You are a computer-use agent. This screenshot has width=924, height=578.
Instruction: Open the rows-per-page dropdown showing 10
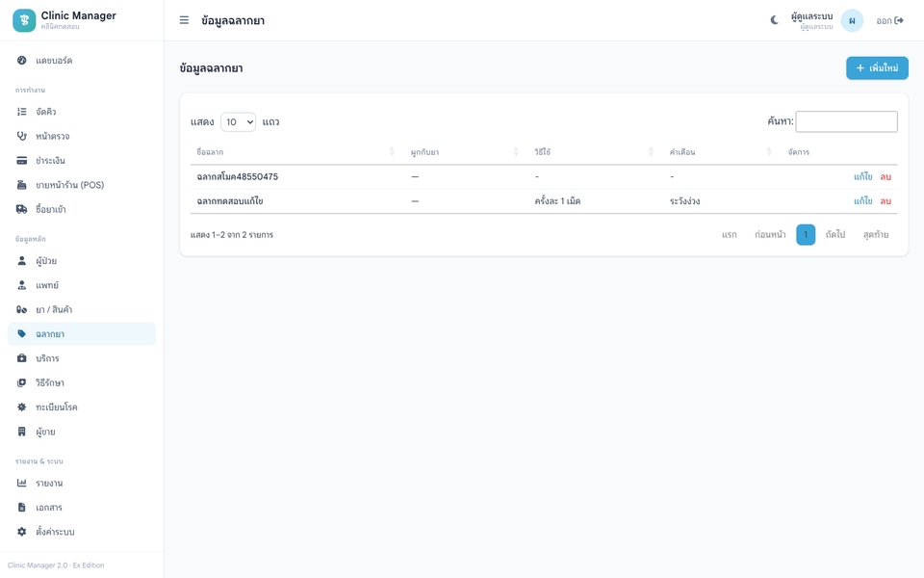[x=238, y=122]
